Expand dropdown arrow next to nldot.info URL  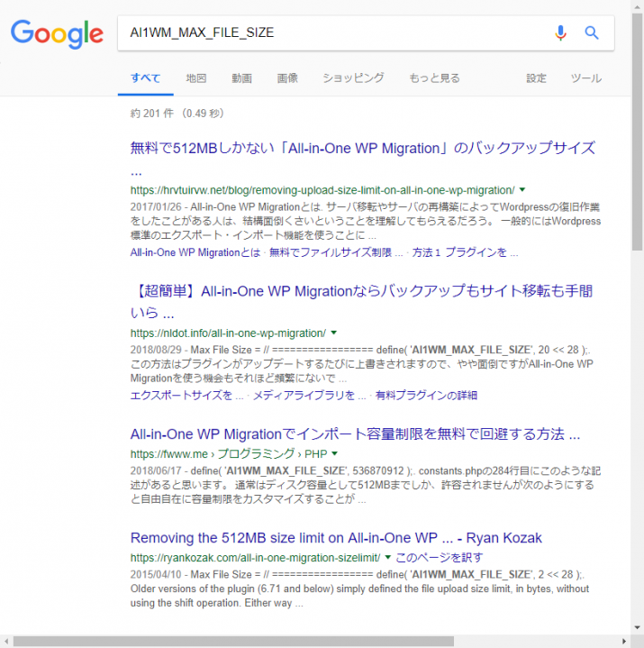pyautogui.click(x=333, y=333)
